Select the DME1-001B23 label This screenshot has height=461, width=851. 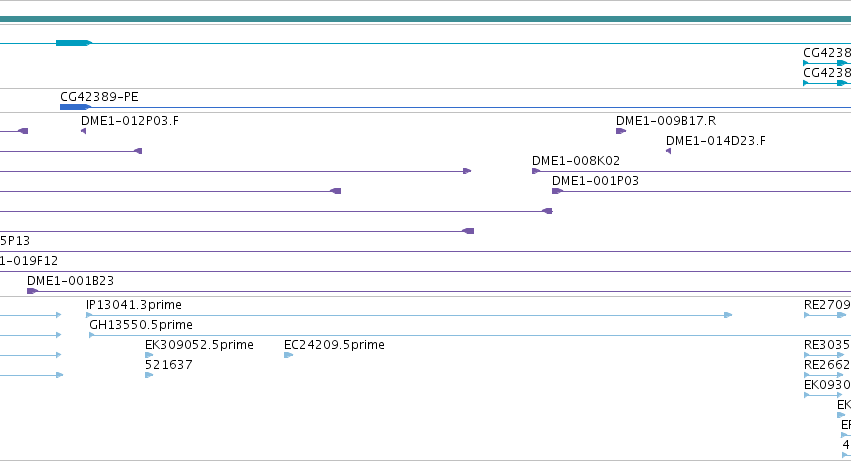click(71, 281)
